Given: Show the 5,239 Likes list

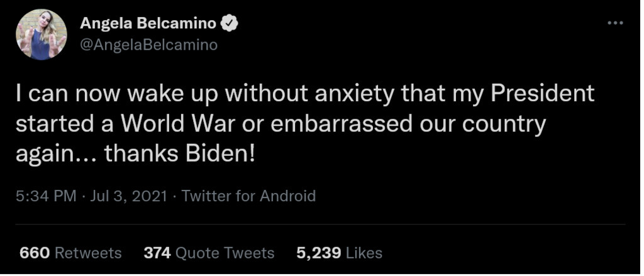Looking at the screenshot, I should (339, 253).
